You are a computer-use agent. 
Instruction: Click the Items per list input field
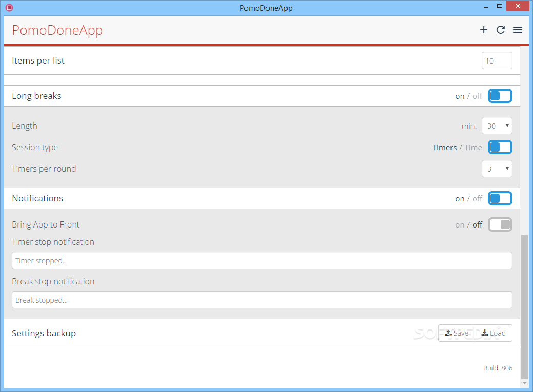[x=497, y=60]
